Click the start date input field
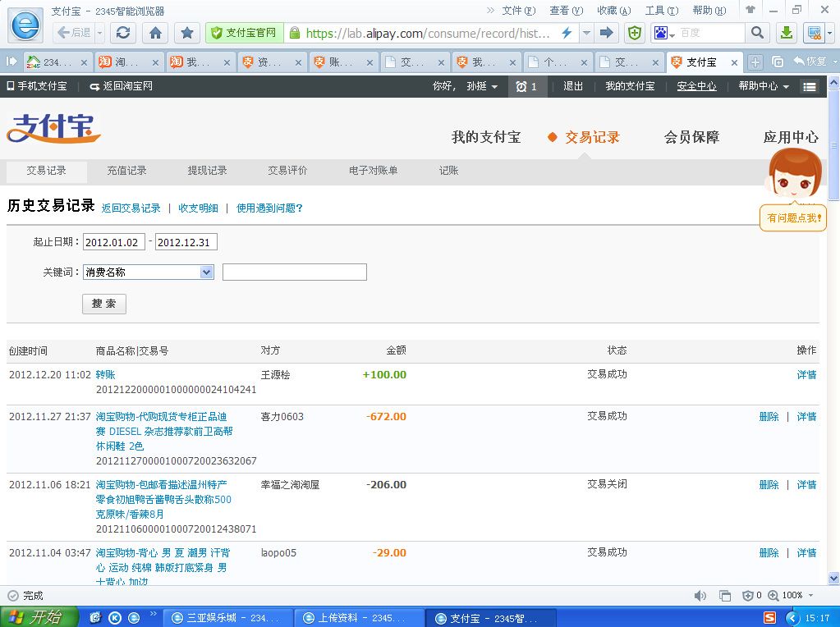The height and width of the screenshot is (627, 840). (114, 242)
